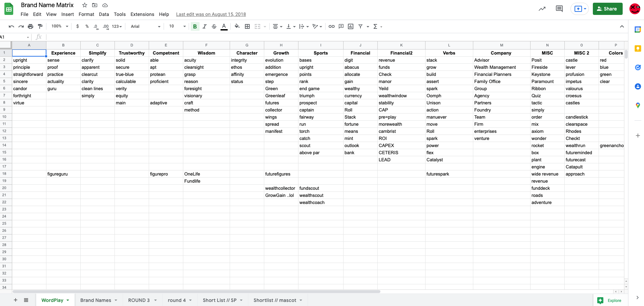Open the Functions menu icon
This screenshot has height=306, width=644.
click(375, 26)
